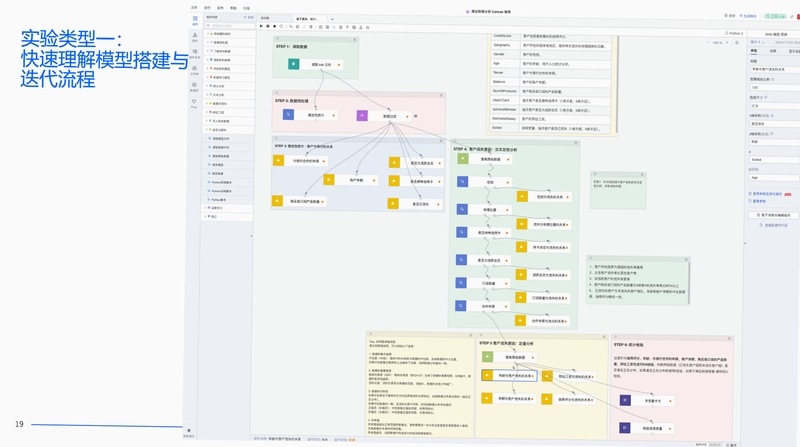Click the purple icon of 数据过滤 node

(362, 116)
